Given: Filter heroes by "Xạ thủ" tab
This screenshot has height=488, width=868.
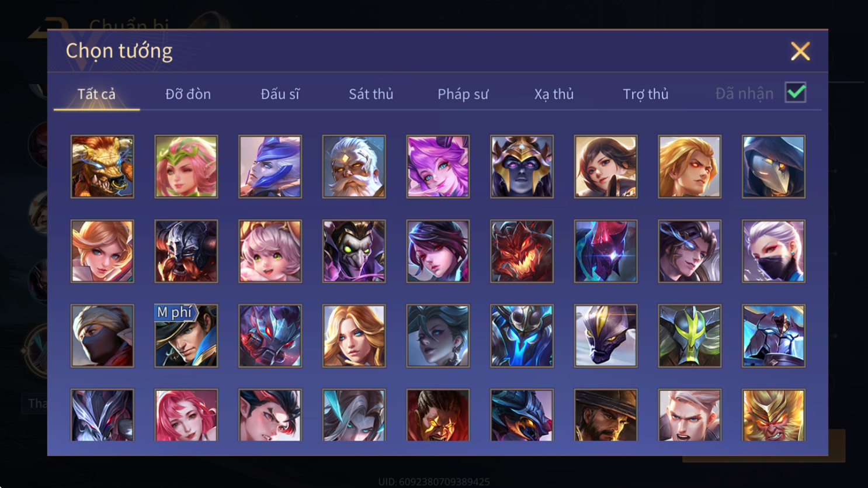Looking at the screenshot, I should pyautogui.click(x=554, y=94).
